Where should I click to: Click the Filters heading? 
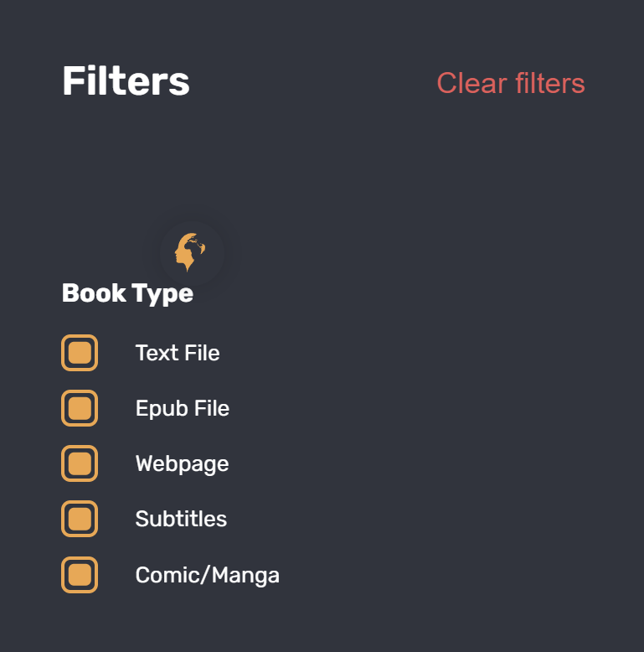click(126, 82)
